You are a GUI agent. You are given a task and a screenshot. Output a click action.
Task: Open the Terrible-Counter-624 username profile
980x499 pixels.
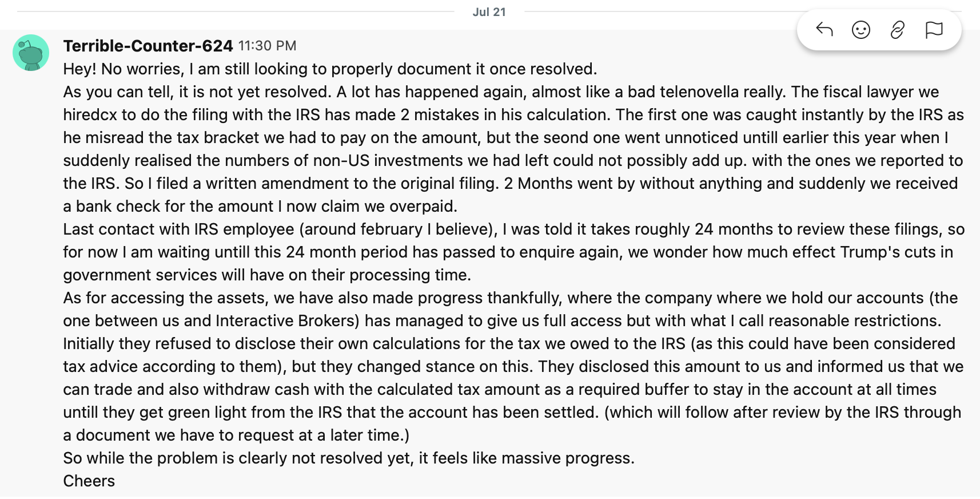(148, 46)
